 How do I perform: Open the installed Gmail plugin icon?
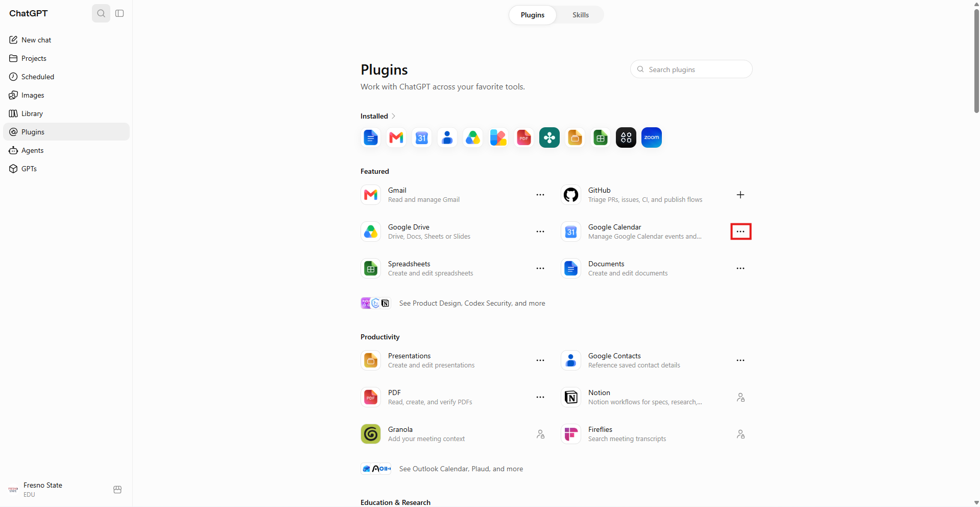[396, 137]
